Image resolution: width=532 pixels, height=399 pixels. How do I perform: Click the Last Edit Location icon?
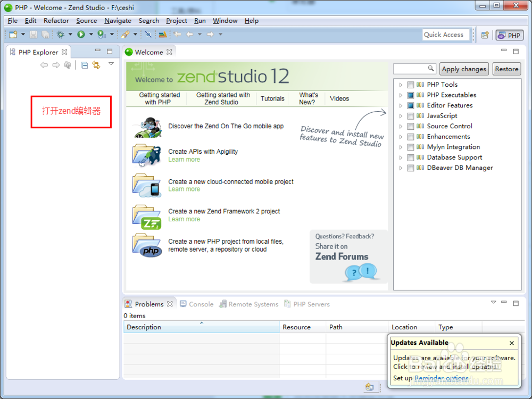pos(177,34)
